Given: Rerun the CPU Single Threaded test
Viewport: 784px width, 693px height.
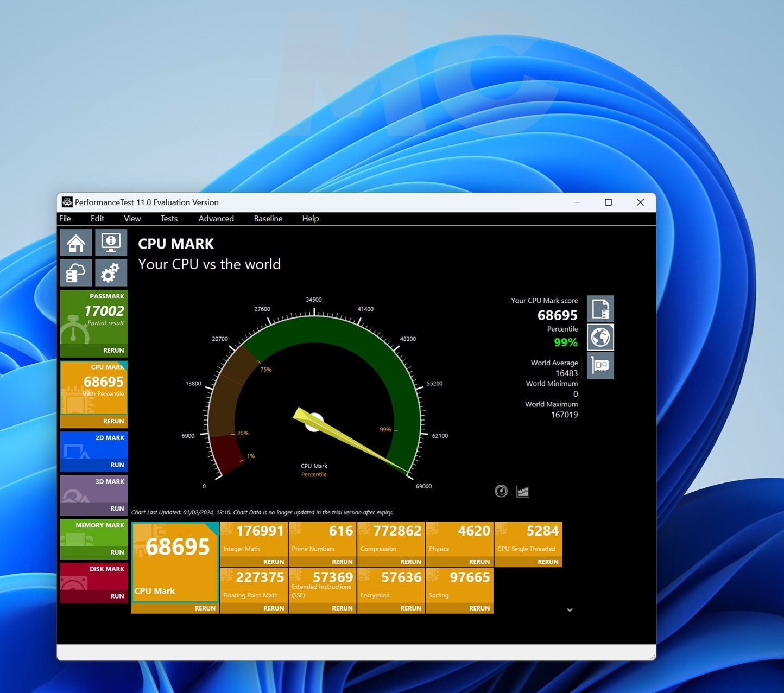Looking at the screenshot, I should (x=547, y=562).
